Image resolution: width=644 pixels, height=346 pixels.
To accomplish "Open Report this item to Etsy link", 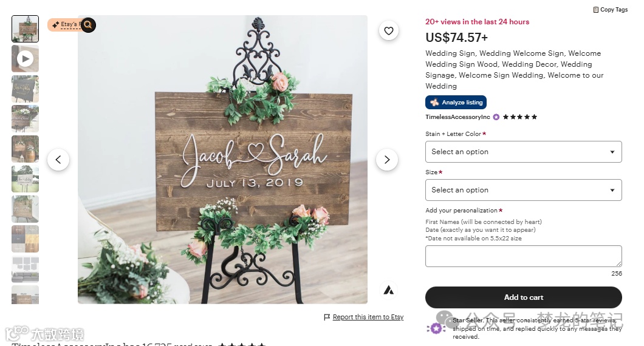I will point(368,317).
